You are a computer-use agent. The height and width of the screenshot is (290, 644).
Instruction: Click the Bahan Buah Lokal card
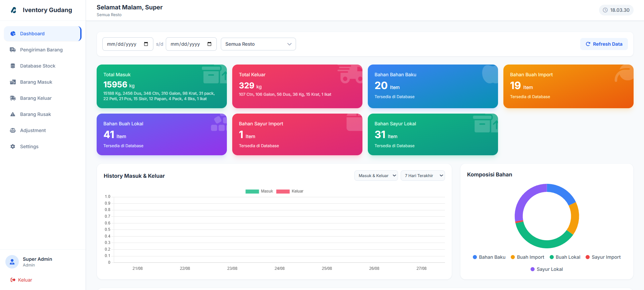[162, 134]
